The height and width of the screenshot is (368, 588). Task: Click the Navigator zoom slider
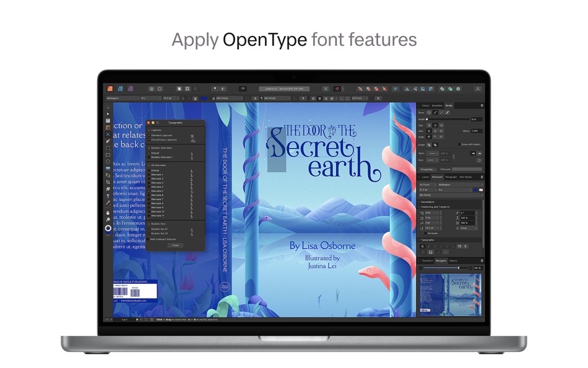click(445, 268)
